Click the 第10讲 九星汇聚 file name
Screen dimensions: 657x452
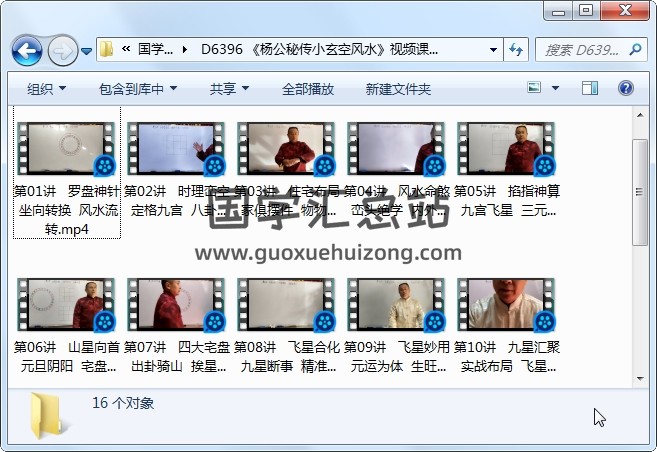pos(507,356)
